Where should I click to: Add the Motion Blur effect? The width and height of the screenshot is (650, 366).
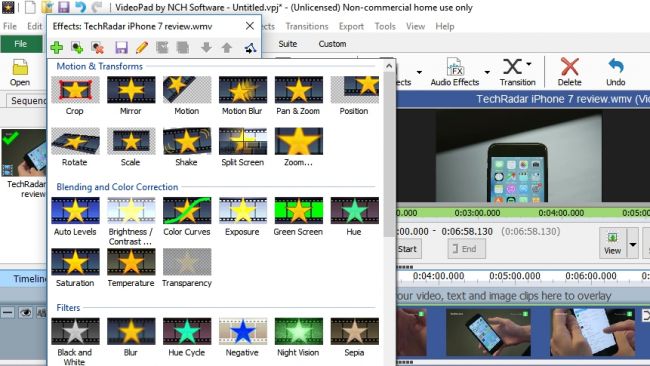(243, 96)
